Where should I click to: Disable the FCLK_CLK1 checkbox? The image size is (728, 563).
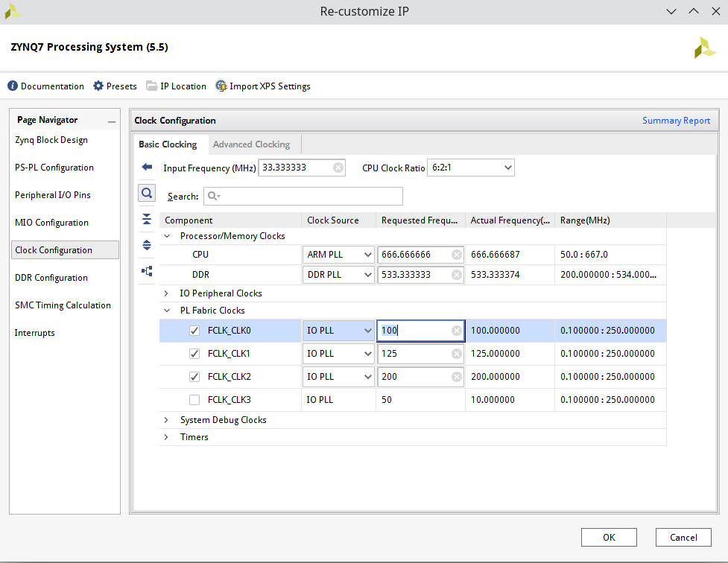(x=194, y=354)
